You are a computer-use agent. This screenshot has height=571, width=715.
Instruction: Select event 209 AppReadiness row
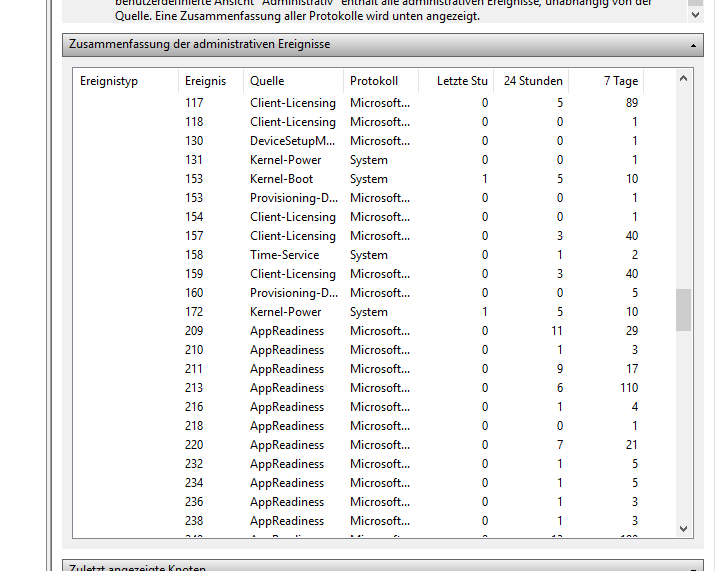[x=358, y=331]
